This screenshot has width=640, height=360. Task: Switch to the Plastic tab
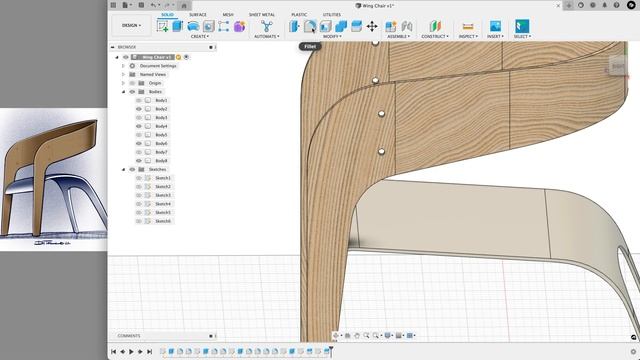coord(299,15)
